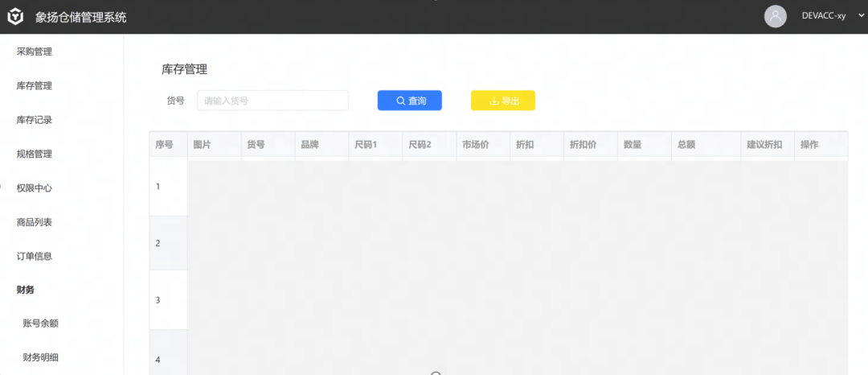Image resolution: width=868 pixels, height=375 pixels.
Task: Click the 品牌 column header
Action: [x=321, y=145]
